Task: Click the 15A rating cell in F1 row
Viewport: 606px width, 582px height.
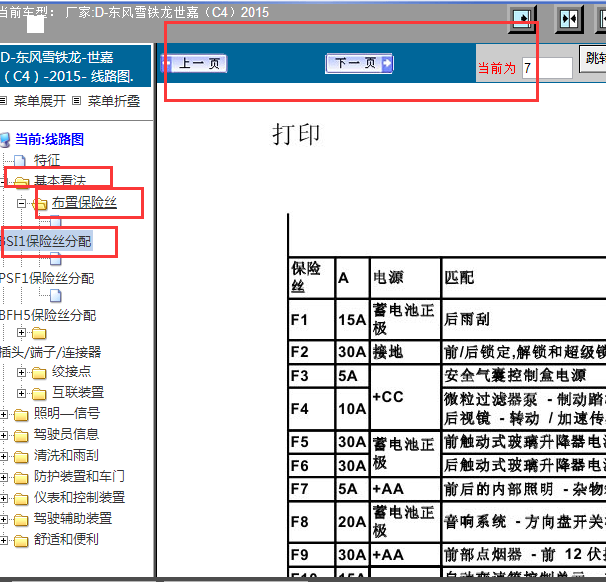Action: pos(352,319)
